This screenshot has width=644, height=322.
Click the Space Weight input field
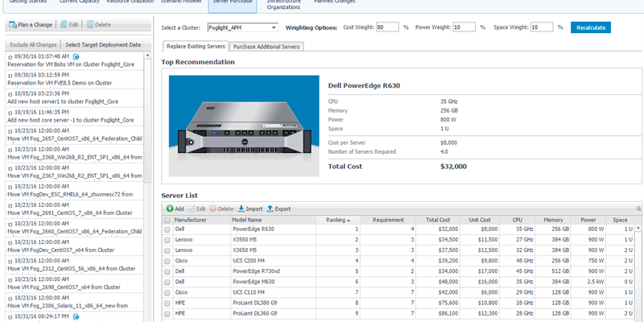pos(542,27)
